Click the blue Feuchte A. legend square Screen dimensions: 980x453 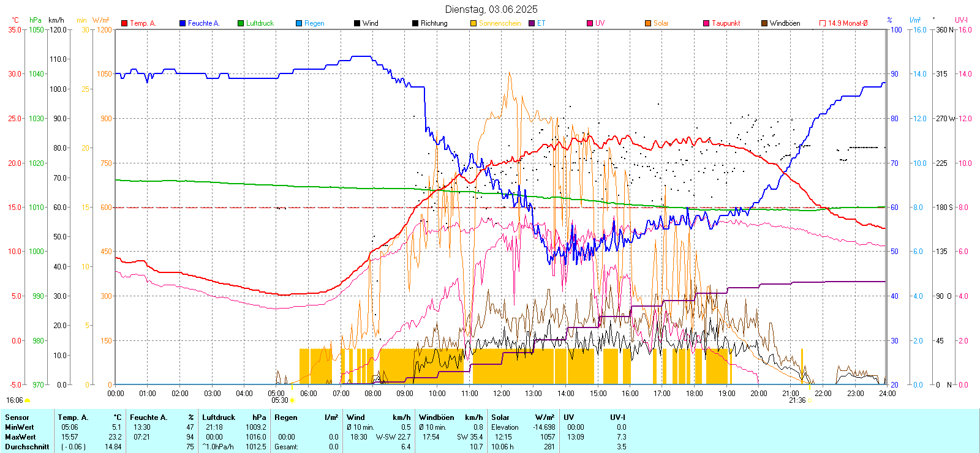[x=183, y=23]
